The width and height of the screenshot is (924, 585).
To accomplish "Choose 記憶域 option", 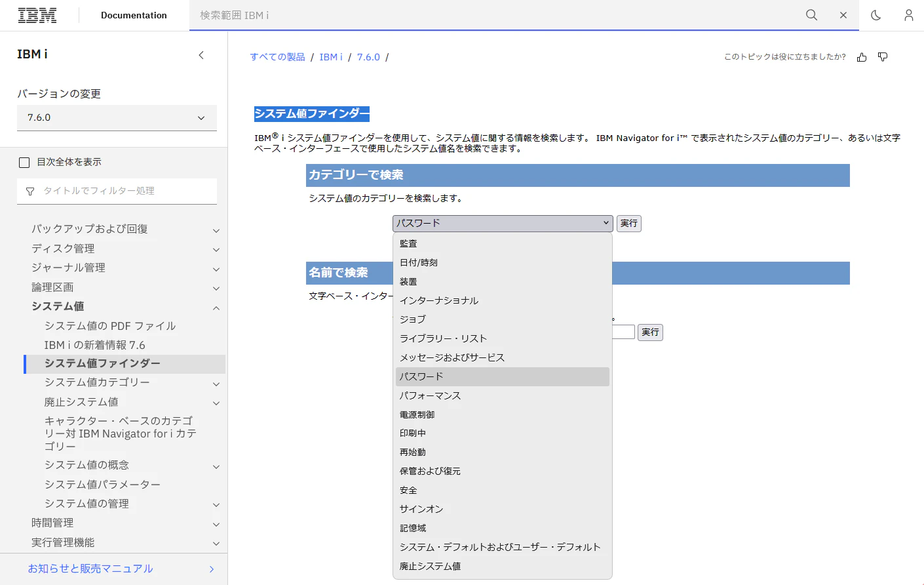I will 503,528.
